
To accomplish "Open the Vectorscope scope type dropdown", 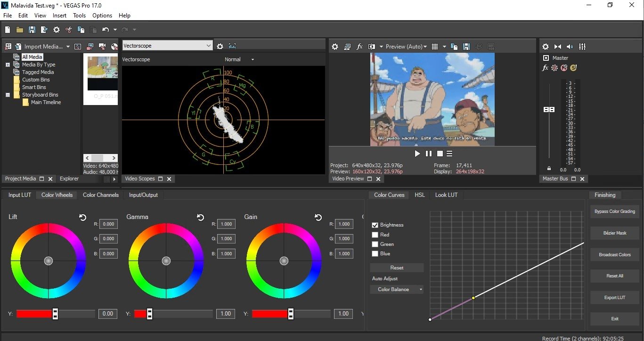I will [x=167, y=46].
